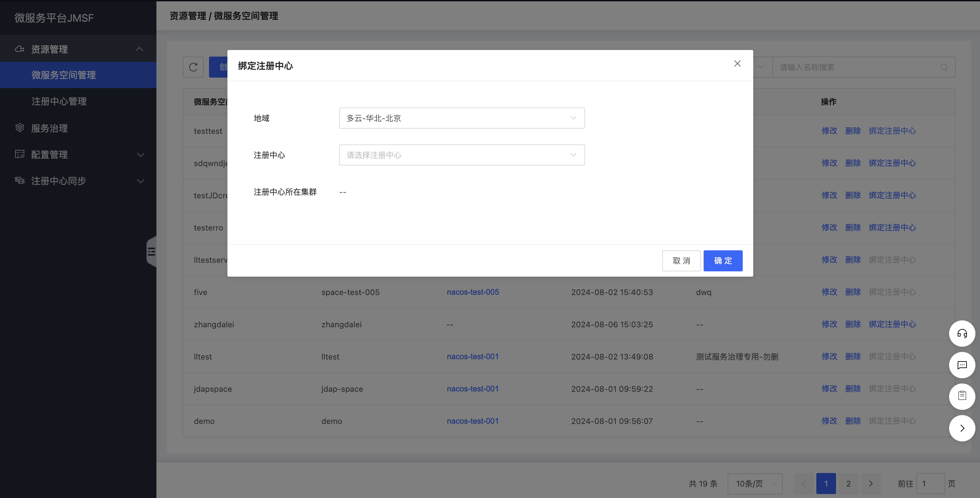Click 绑定注册中心 for the zhangdalei row
This screenshot has width=980, height=498.
click(892, 324)
